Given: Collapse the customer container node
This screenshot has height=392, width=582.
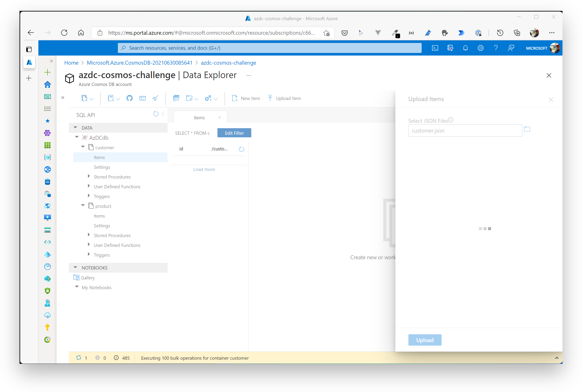Looking at the screenshot, I should pyautogui.click(x=83, y=147).
